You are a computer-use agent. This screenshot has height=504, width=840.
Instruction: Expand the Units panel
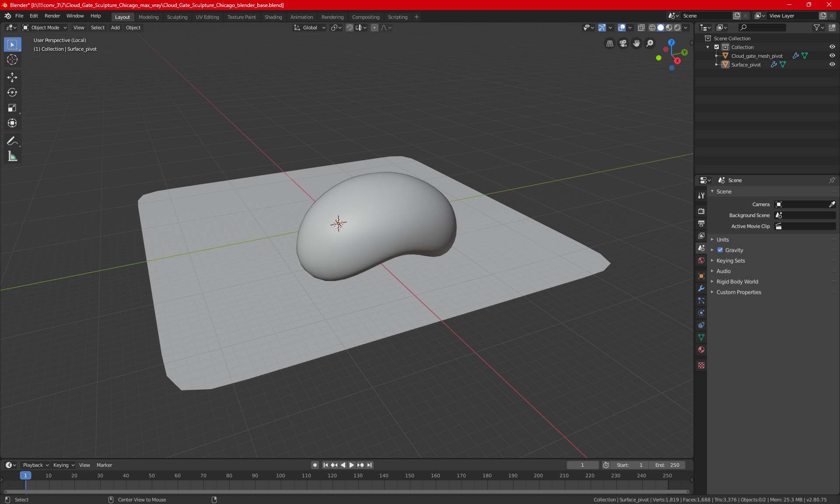pos(722,240)
